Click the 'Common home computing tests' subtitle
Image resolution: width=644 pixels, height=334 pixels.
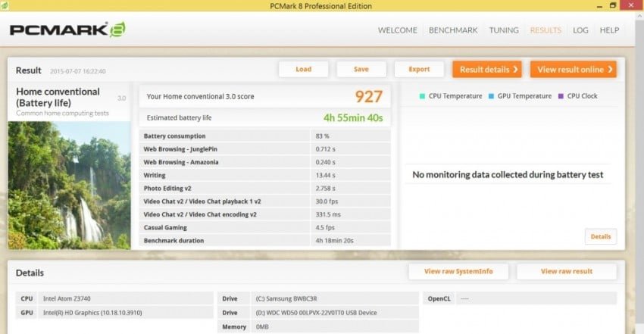[62, 114]
